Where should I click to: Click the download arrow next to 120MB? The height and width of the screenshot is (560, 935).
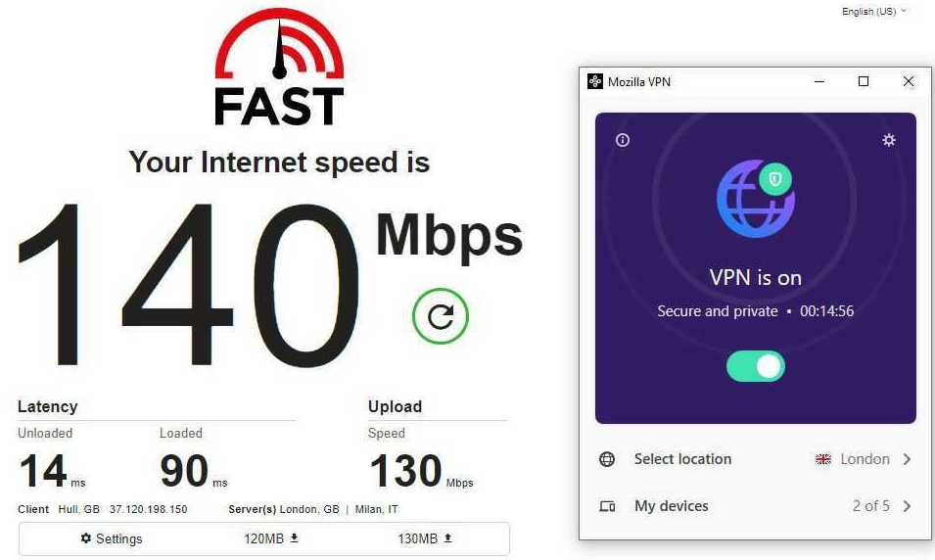click(294, 538)
